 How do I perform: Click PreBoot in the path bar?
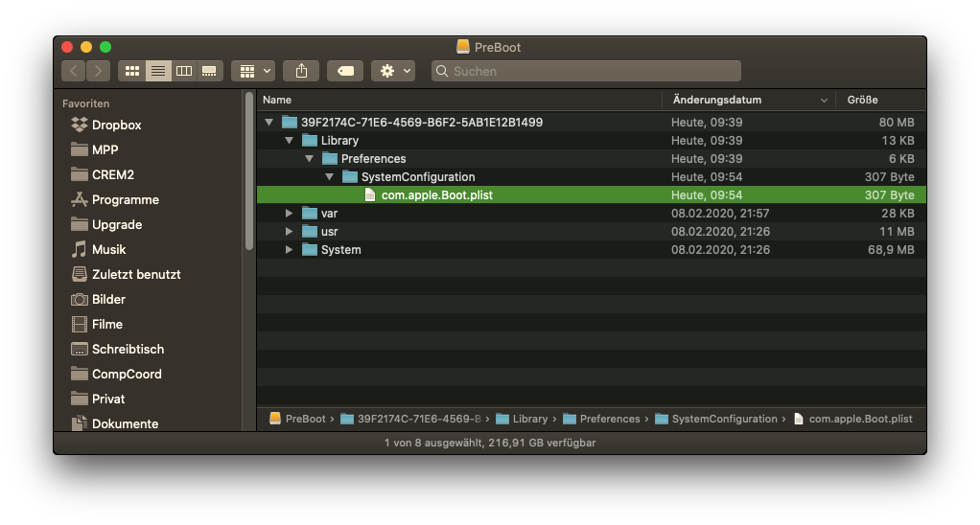coord(297,419)
